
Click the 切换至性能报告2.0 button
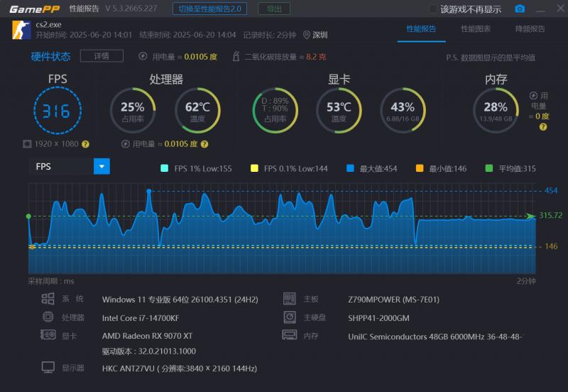(209, 9)
